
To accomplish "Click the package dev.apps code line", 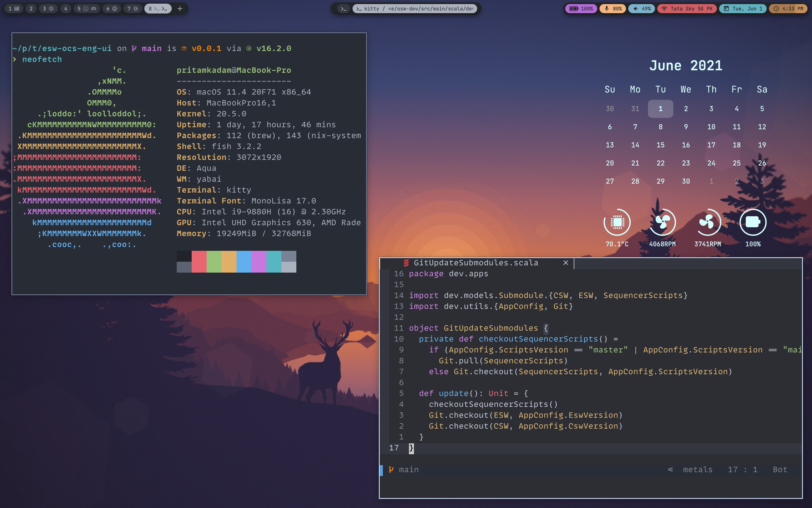I will [x=449, y=274].
